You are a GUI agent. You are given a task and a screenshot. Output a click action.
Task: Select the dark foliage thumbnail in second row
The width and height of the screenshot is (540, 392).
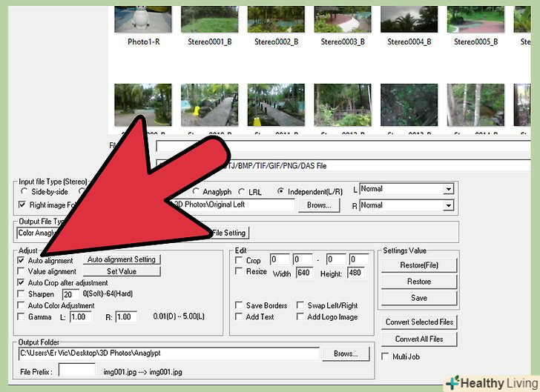point(409,105)
